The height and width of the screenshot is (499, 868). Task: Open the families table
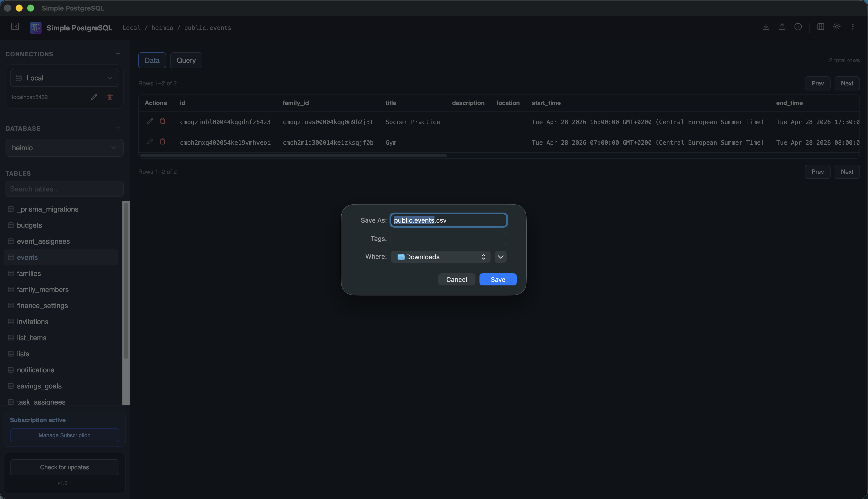[x=61, y=273]
